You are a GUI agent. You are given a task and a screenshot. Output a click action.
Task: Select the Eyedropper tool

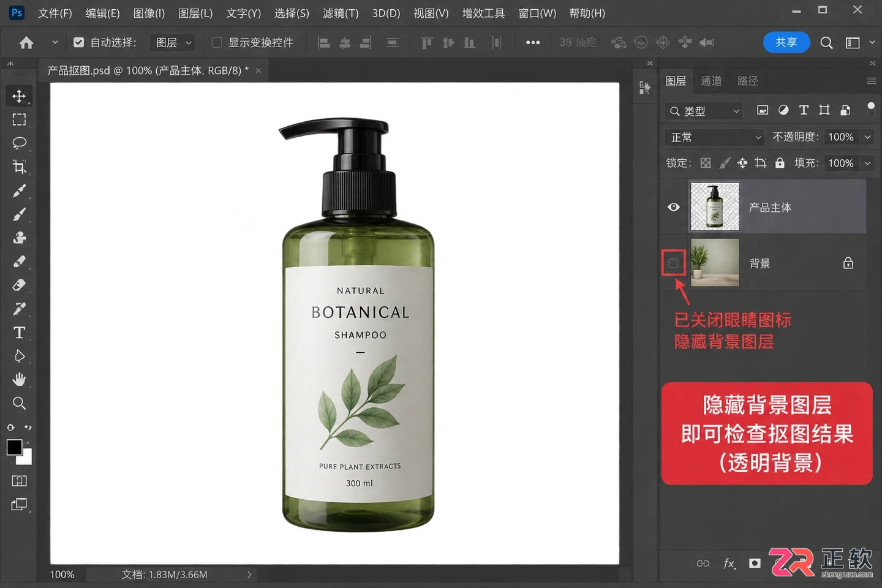coord(19,190)
